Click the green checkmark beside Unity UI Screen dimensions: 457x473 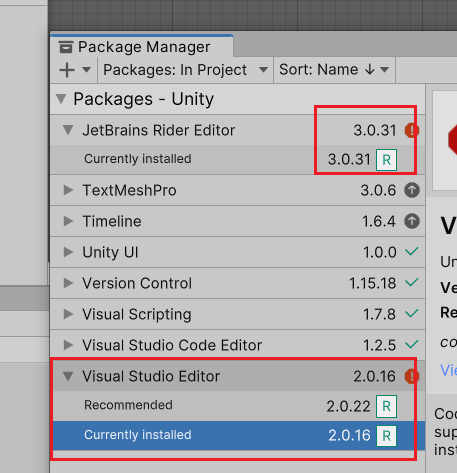click(x=412, y=251)
